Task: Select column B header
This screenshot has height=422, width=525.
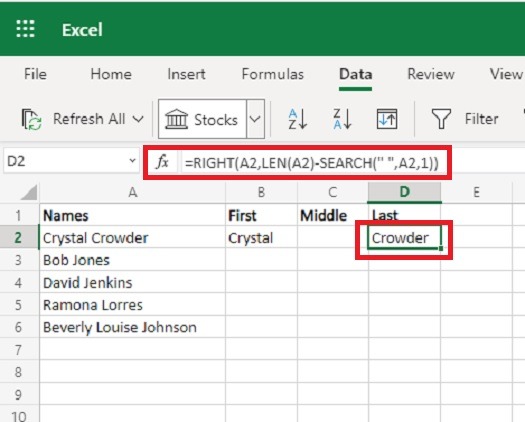Action: click(261, 193)
